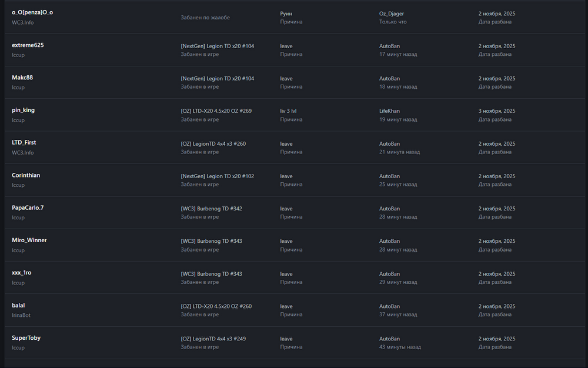This screenshot has width=588, height=368.
Task: Click SuperToby username
Action: [x=26, y=338]
